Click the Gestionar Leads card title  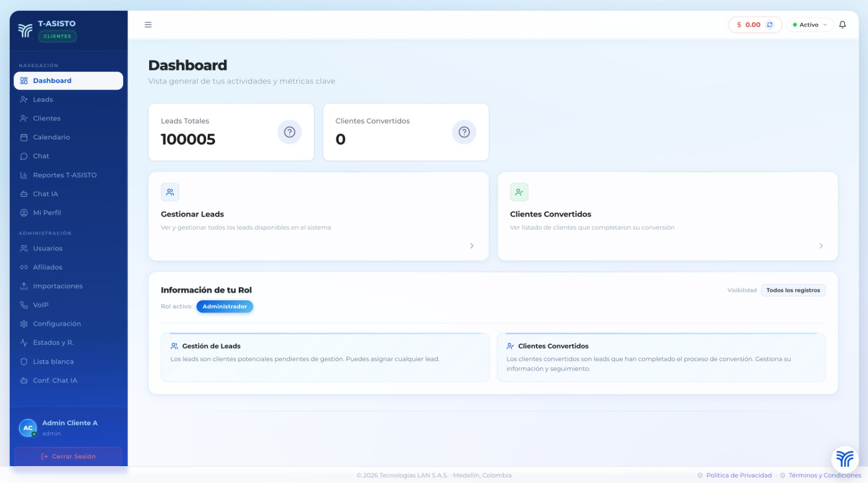pos(192,214)
